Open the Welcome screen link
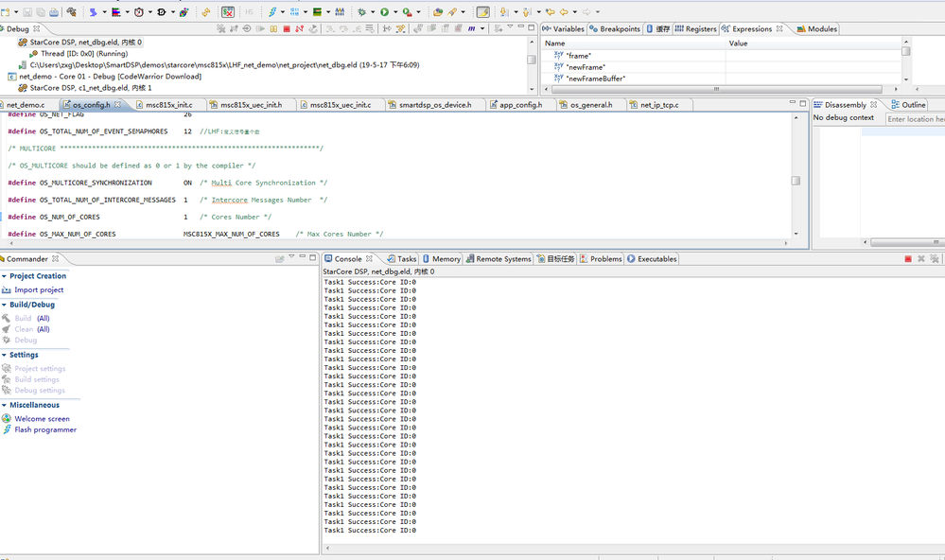The image size is (945, 560). 43,419
